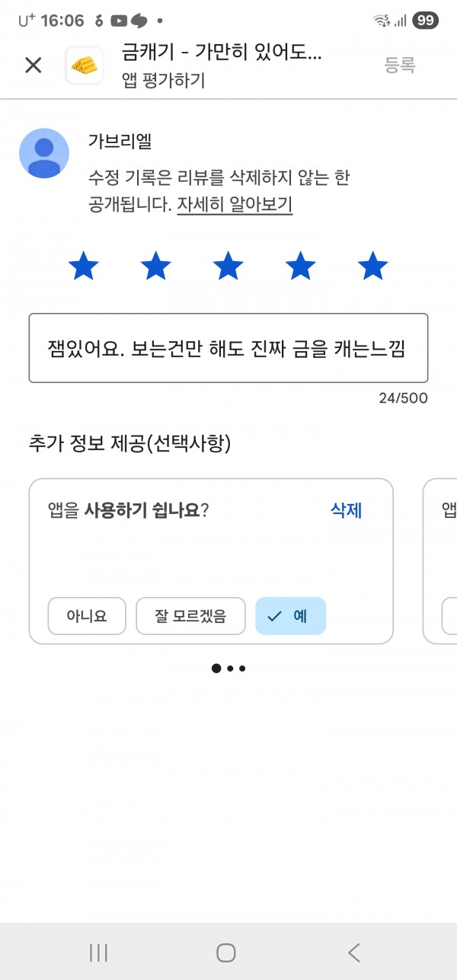Select the second rating star
Viewport: 457px width, 980px height.
click(156, 267)
